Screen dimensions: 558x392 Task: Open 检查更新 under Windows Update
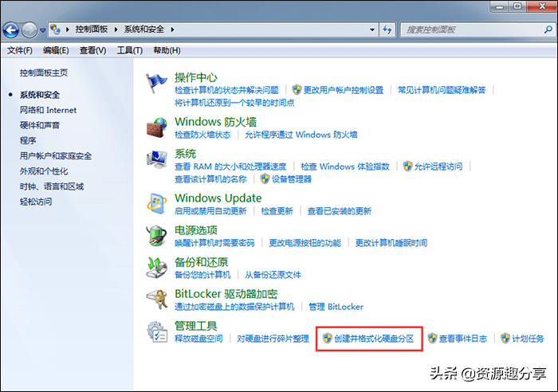(x=277, y=211)
